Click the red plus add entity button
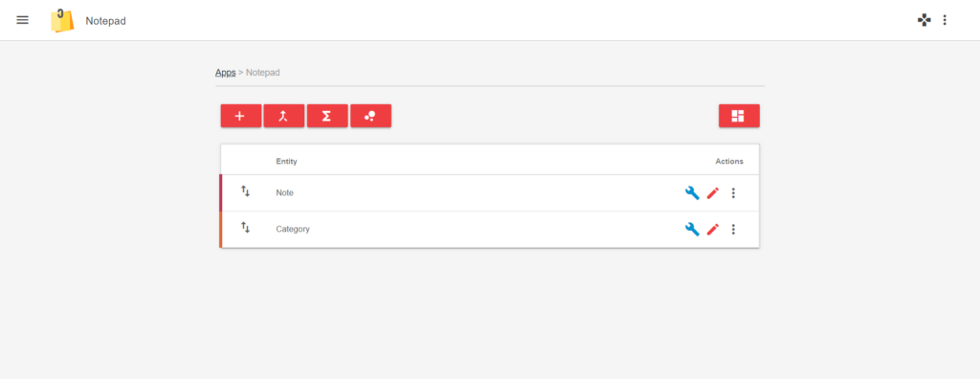The image size is (980, 379). coord(240,116)
